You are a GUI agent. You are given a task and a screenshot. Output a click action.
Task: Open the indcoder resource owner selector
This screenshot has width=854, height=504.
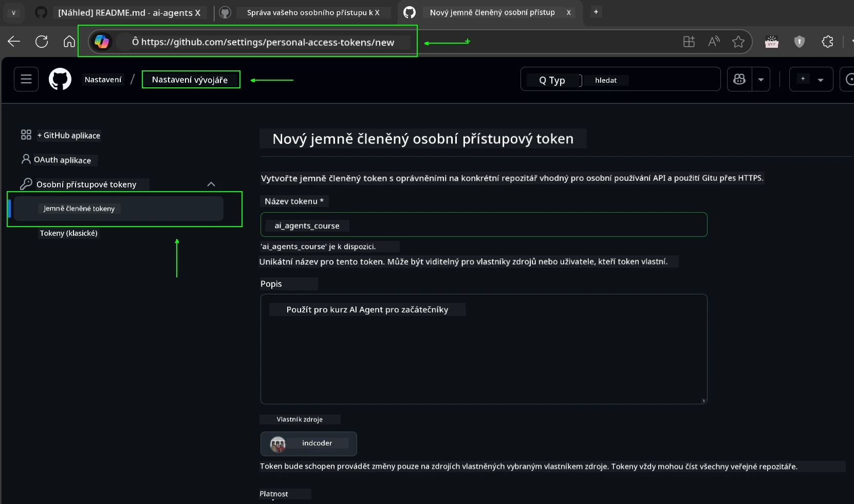(x=308, y=443)
